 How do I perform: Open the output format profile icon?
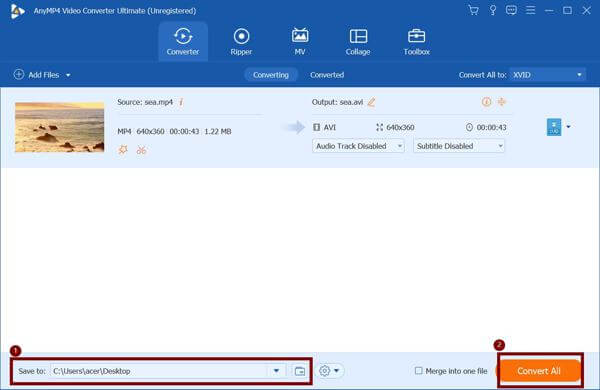tap(554, 127)
